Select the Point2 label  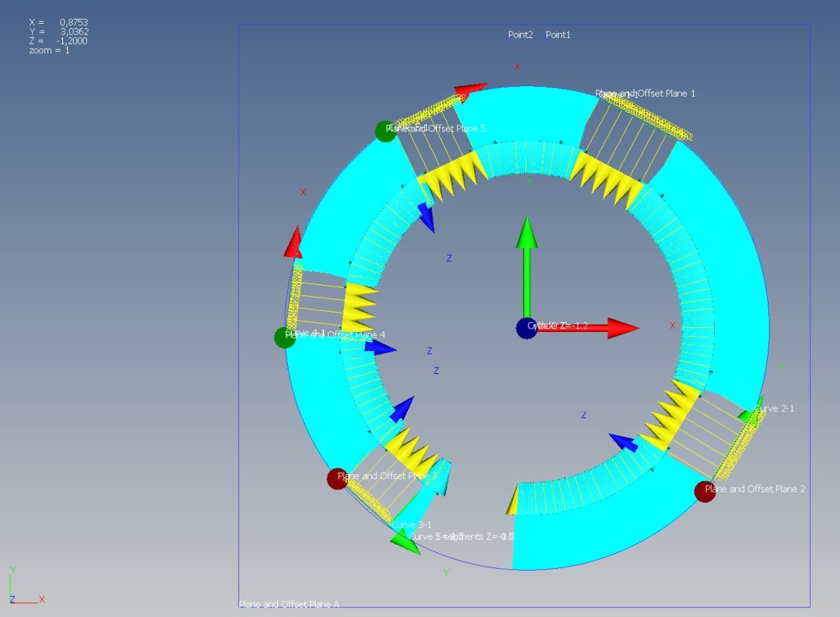tap(520, 34)
